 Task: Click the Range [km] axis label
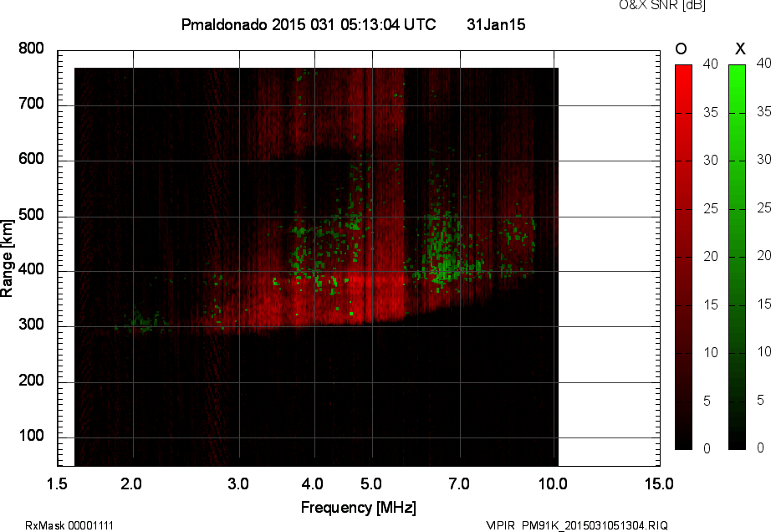point(7,258)
